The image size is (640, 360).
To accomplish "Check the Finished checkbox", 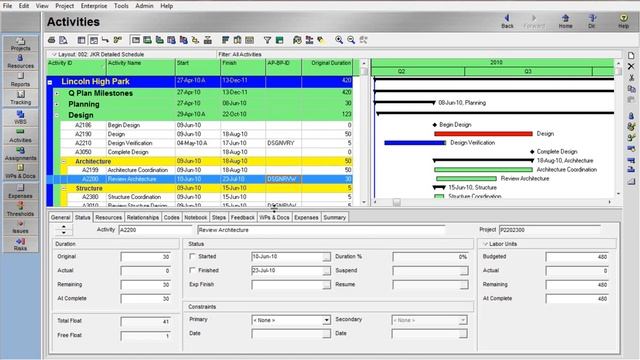I will pos(192,270).
